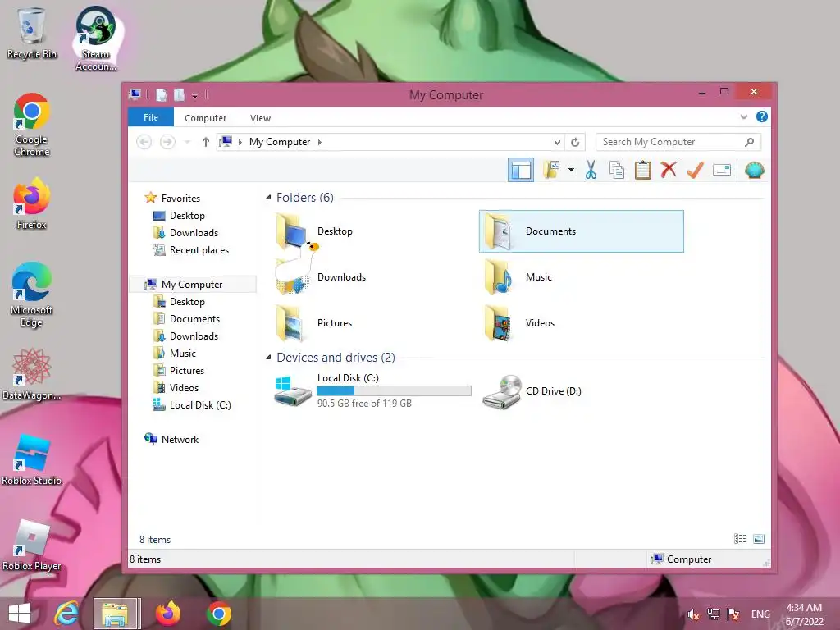The width and height of the screenshot is (840, 630).
Task: Open the Windows Start button
Action: [20, 614]
